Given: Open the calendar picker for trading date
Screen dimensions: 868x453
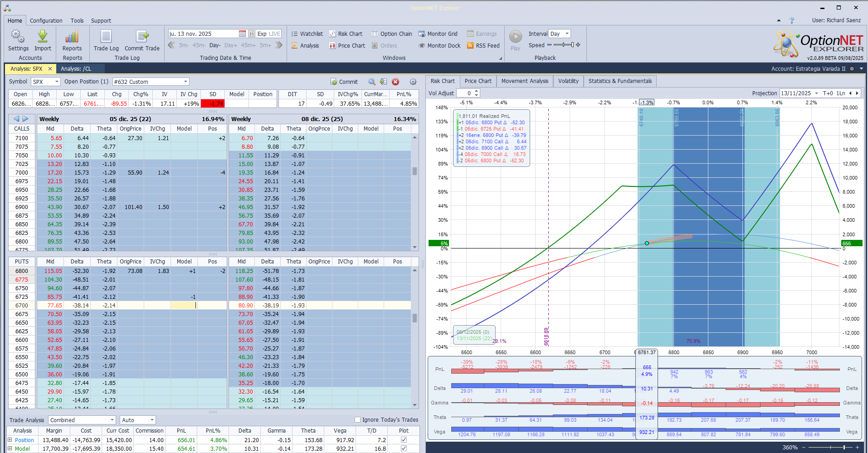Looking at the screenshot, I should (242, 34).
